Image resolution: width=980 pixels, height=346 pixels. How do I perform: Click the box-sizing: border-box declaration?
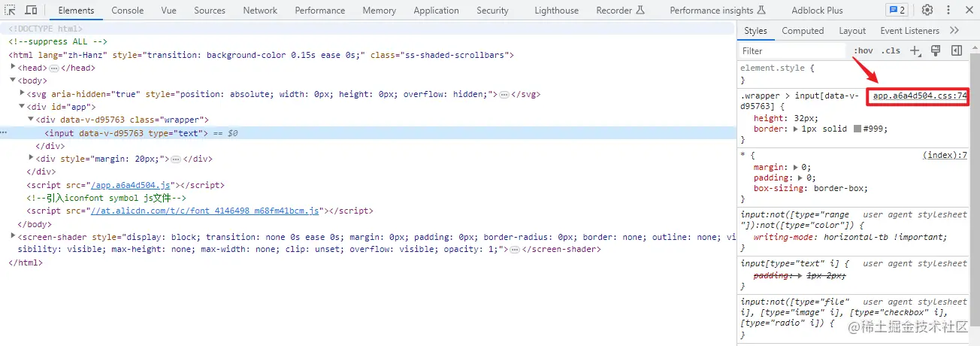coord(810,188)
